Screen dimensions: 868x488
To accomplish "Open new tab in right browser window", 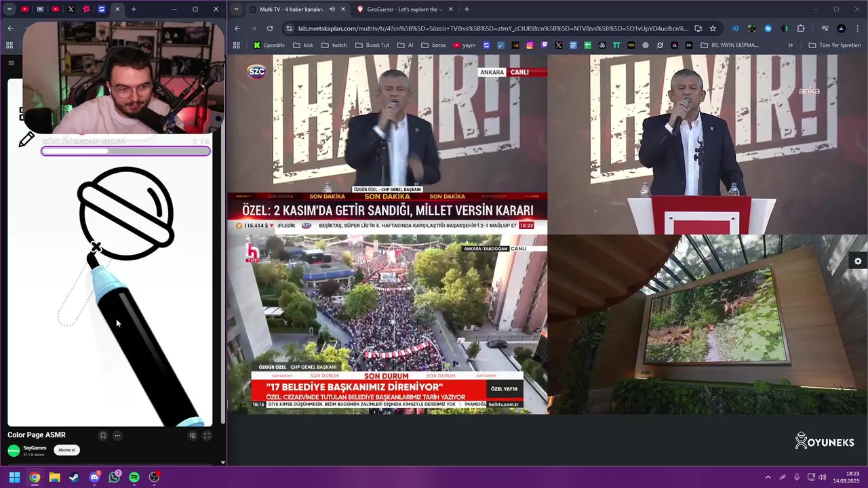I will coord(467,9).
